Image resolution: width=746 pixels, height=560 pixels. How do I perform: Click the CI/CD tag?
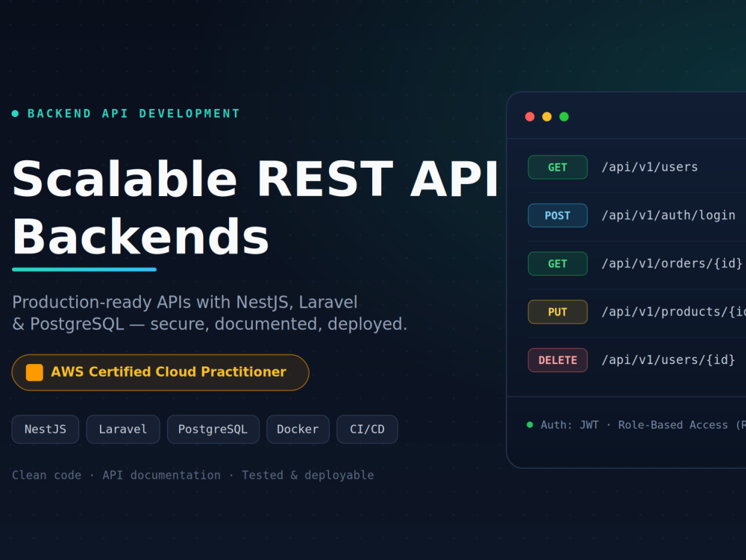367,430
